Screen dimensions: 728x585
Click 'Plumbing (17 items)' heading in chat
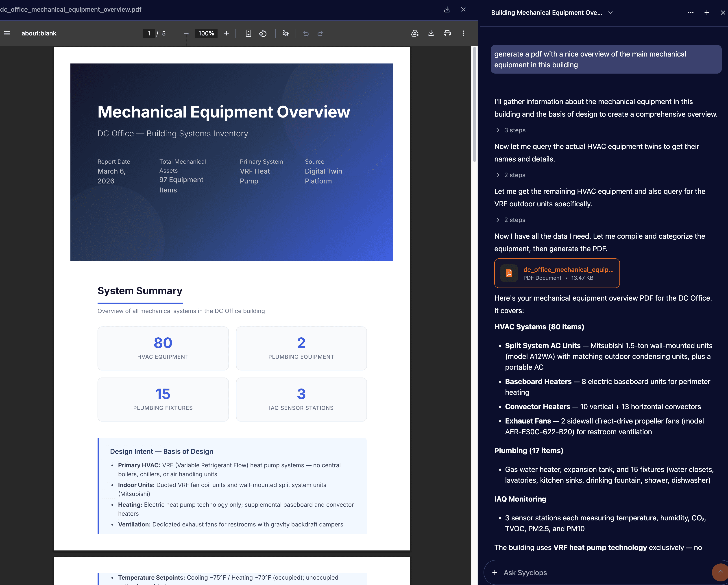pos(529,451)
